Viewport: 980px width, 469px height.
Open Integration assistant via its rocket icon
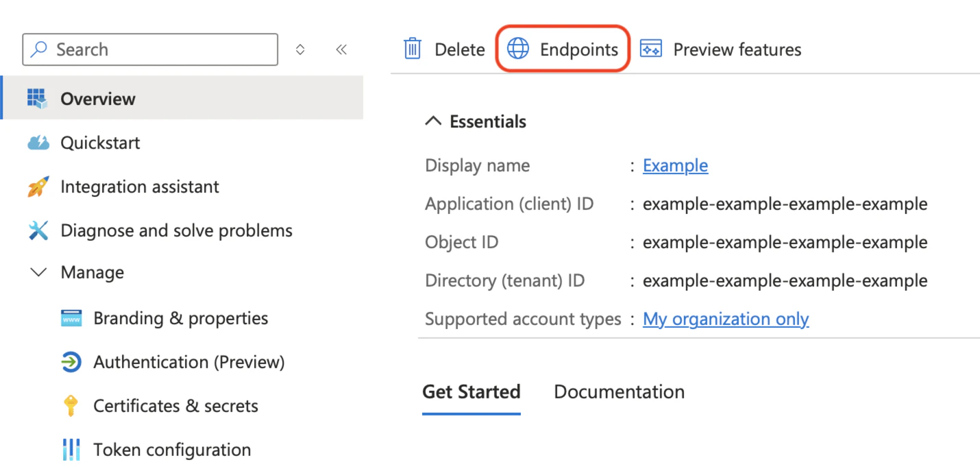coord(38,186)
